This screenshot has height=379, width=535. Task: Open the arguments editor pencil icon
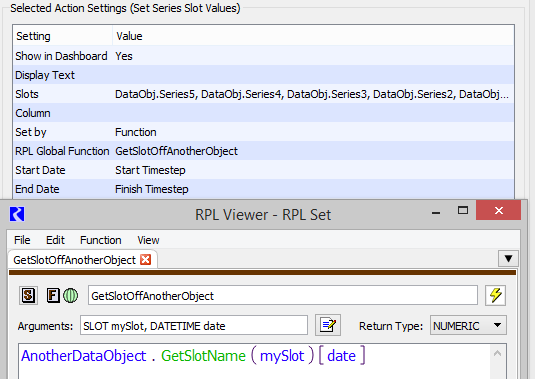pyautogui.click(x=328, y=325)
